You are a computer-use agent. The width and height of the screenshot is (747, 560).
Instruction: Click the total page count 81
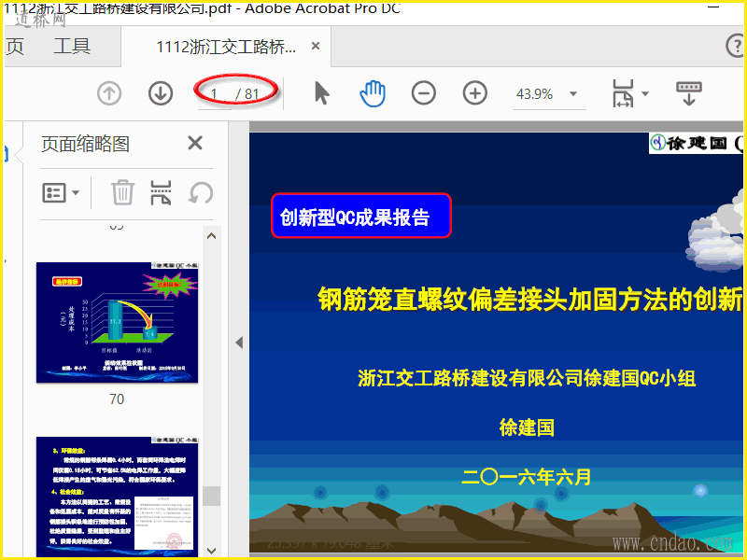pos(251,94)
